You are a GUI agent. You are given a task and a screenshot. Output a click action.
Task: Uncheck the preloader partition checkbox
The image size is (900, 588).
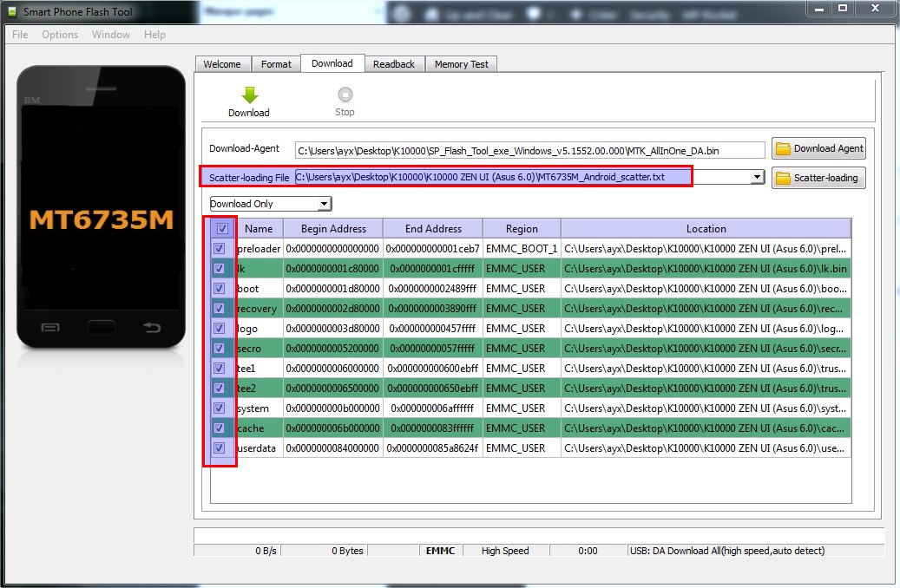pos(220,248)
